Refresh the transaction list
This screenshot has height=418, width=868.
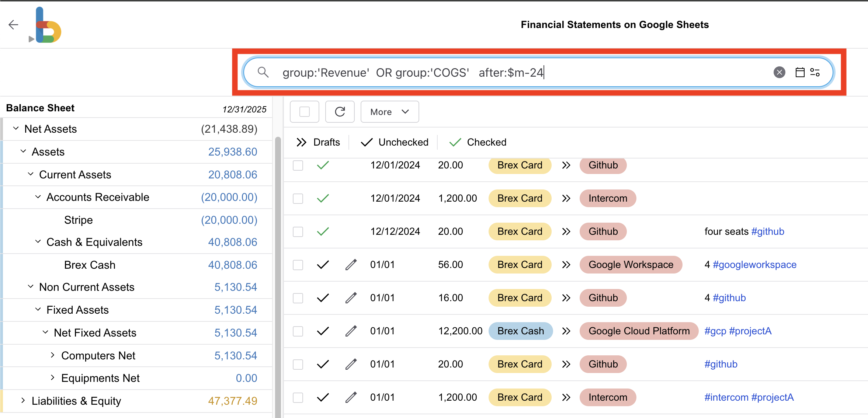[340, 112]
